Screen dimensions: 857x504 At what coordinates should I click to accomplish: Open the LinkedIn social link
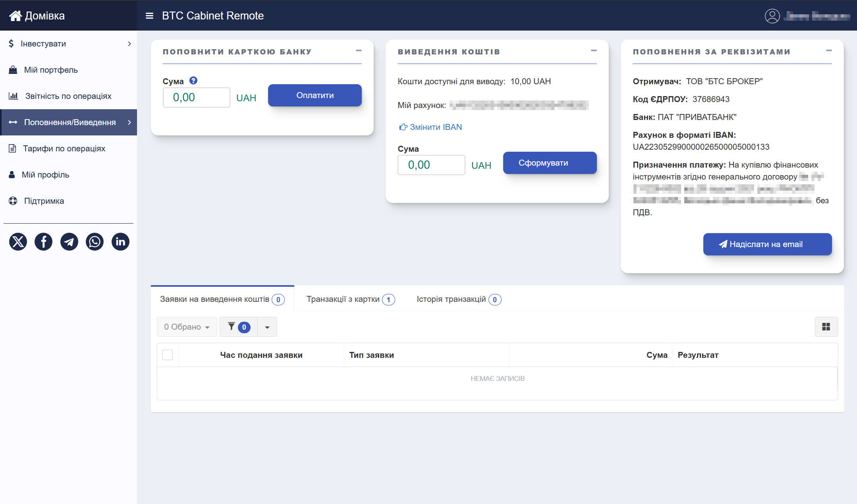pos(120,242)
